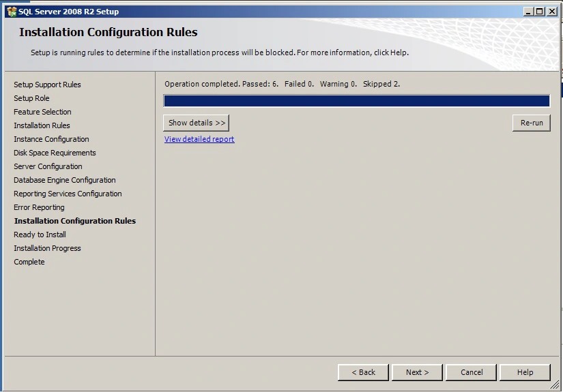563x392 pixels.
Task: Cancel the SQL Server setup
Action: click(472, 372)
